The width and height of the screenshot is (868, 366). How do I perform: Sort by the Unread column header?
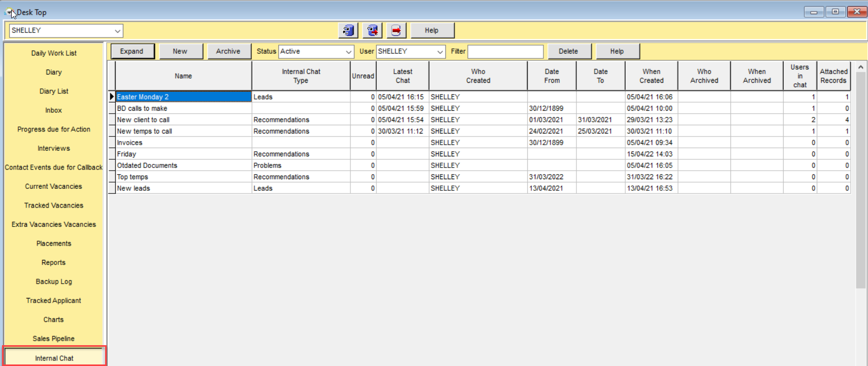coord(363,76)
